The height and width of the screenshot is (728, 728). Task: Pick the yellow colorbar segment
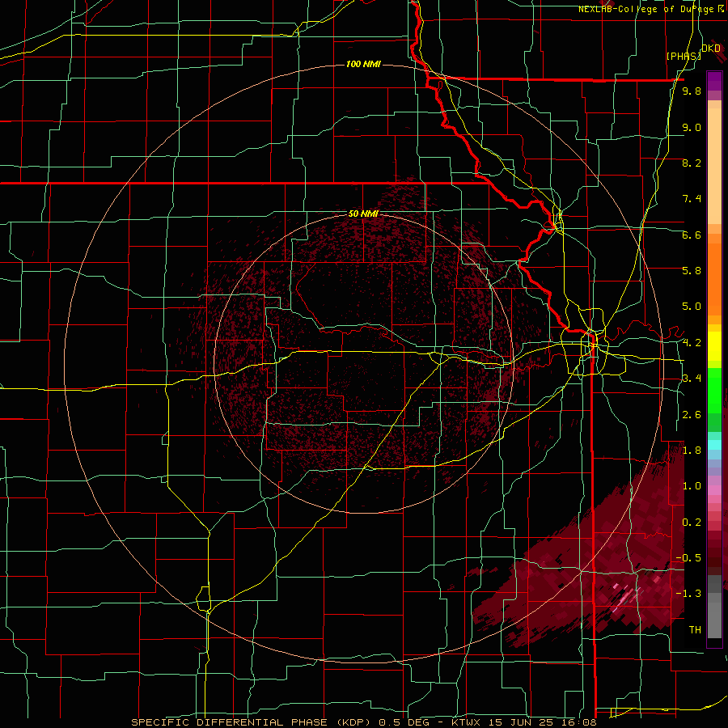714,346
